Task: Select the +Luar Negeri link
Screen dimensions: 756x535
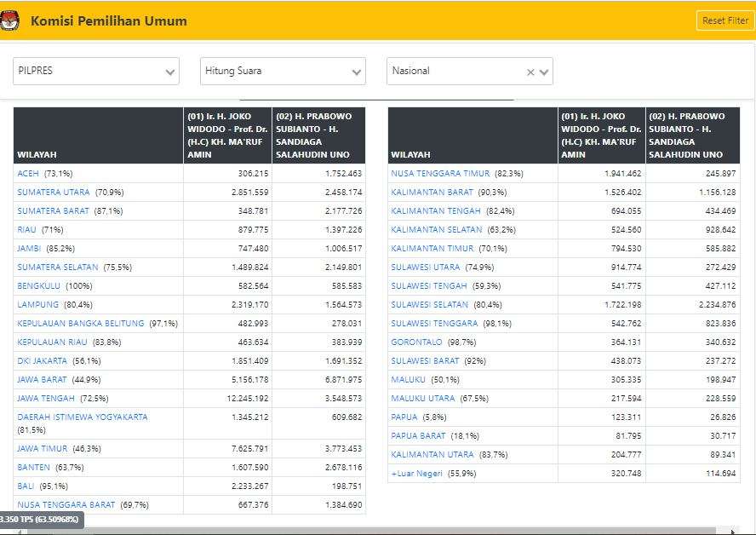Action: (416, 474)
